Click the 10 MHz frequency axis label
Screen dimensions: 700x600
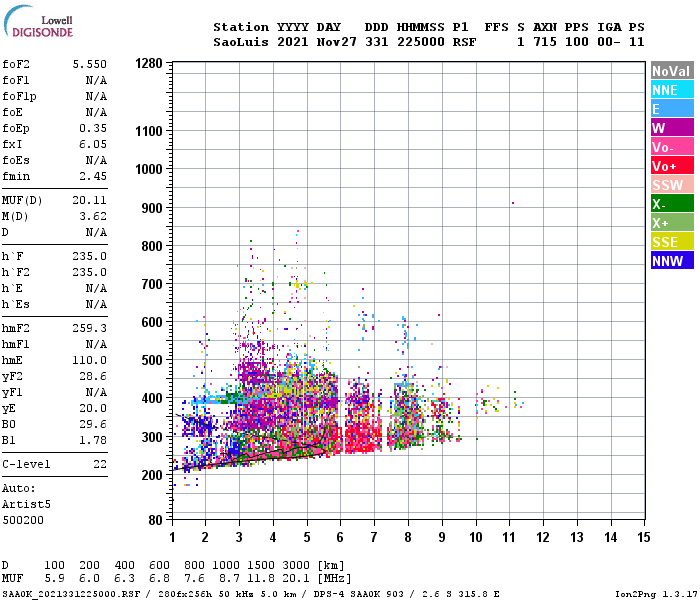[x=476, y=537]
